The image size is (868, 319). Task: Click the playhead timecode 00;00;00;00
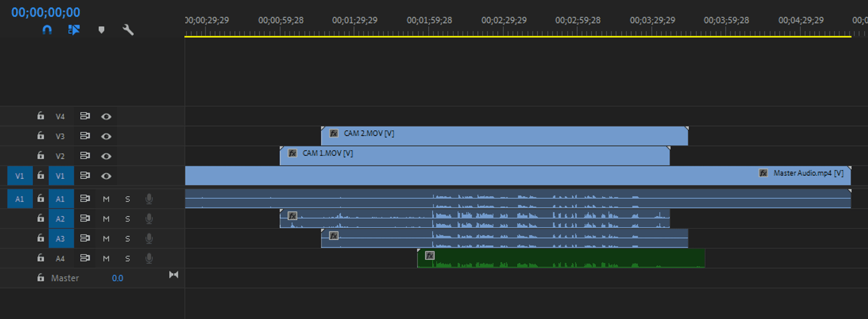pos(46,12)
